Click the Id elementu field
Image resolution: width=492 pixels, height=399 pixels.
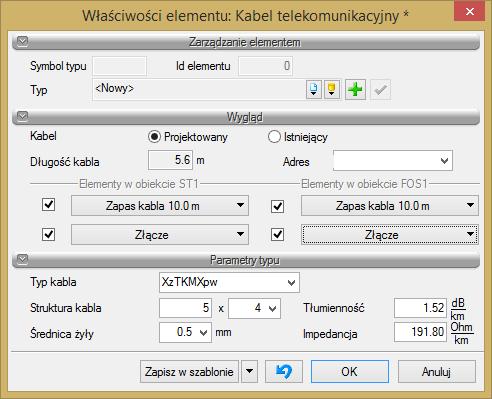point(265,66)
